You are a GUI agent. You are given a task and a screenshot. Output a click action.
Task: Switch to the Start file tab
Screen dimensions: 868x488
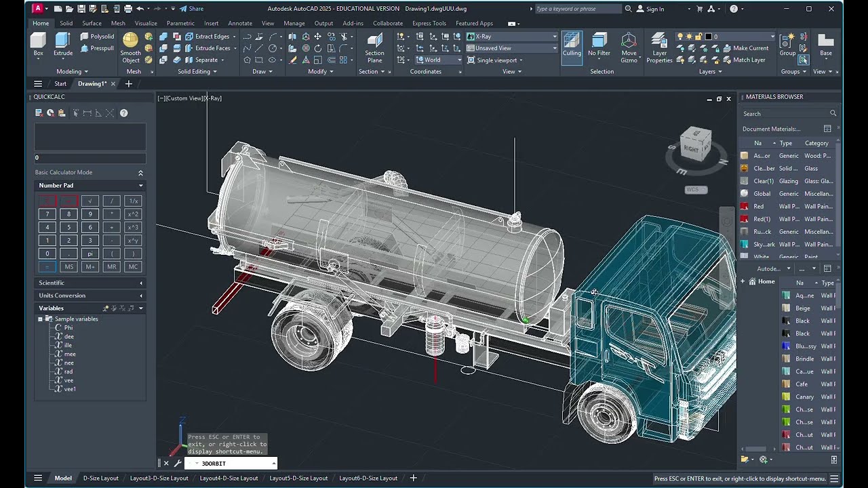click(x=60, y=84)
